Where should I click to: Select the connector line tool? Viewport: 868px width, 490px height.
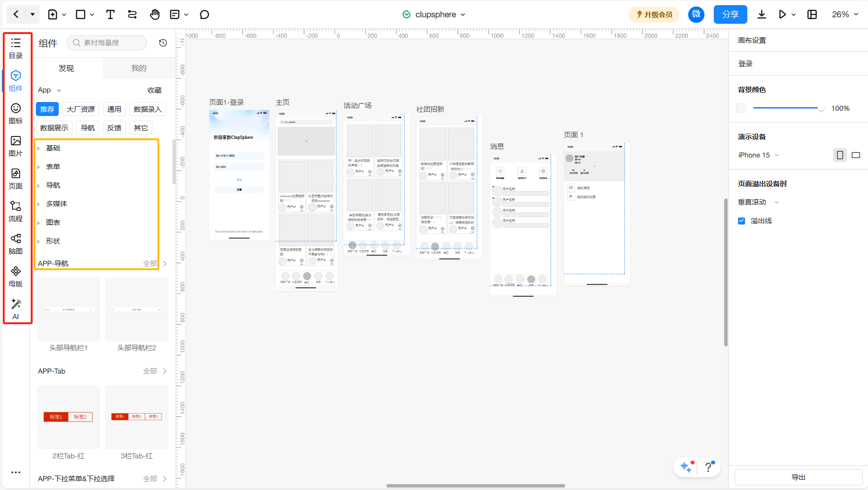pyautogui.click(x=132, y=14)
